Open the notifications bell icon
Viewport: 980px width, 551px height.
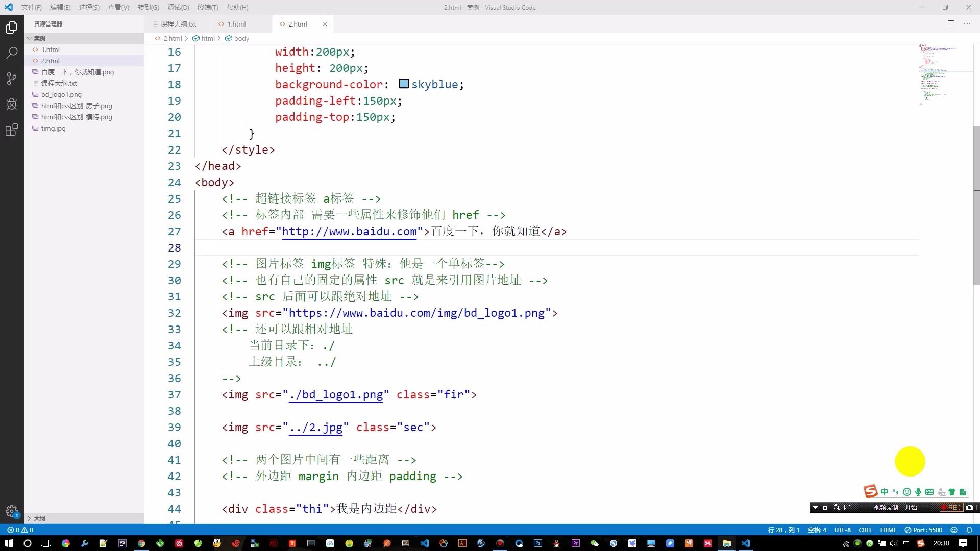[x=969, y=530]
